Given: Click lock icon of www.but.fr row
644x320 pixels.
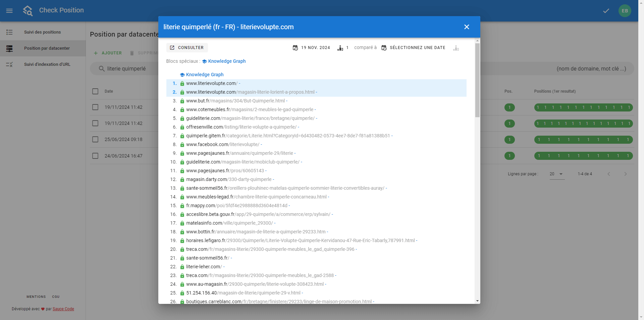Looking at the screenshot, I should point(182,101).
